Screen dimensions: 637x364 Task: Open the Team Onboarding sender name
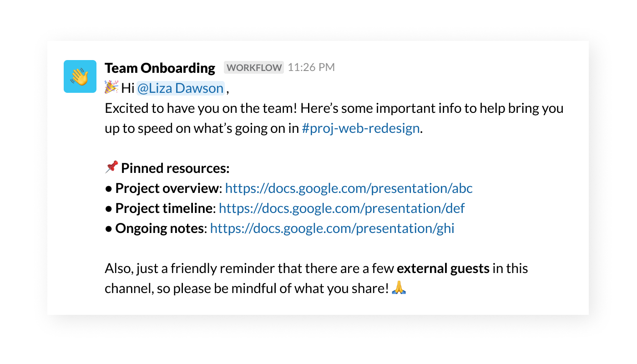160,68
